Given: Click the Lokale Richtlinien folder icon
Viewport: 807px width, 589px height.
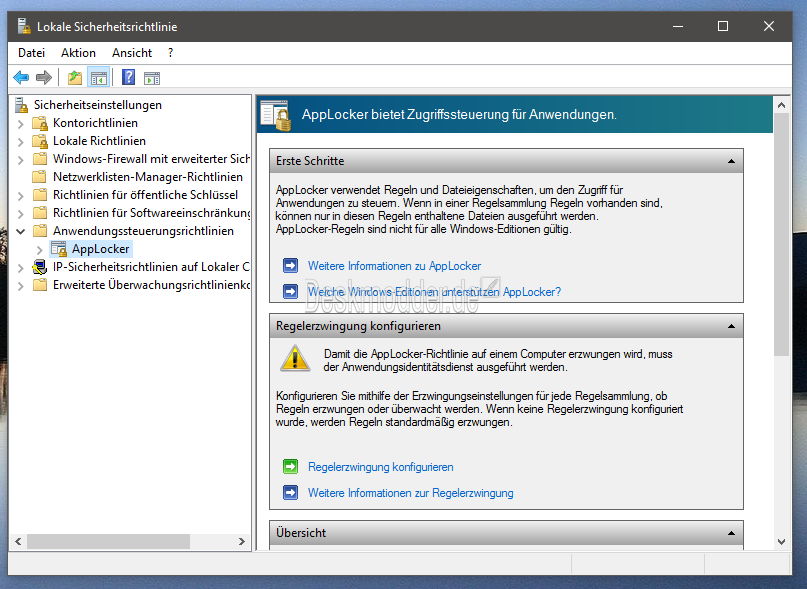Looking at the screenshot, I should [x=40, y=141].
